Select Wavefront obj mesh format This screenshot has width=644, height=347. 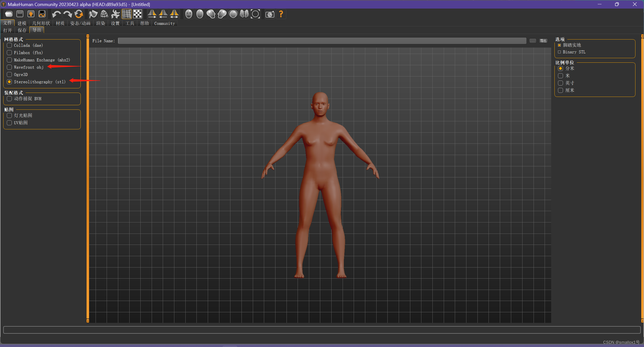(x=25, y=67)
